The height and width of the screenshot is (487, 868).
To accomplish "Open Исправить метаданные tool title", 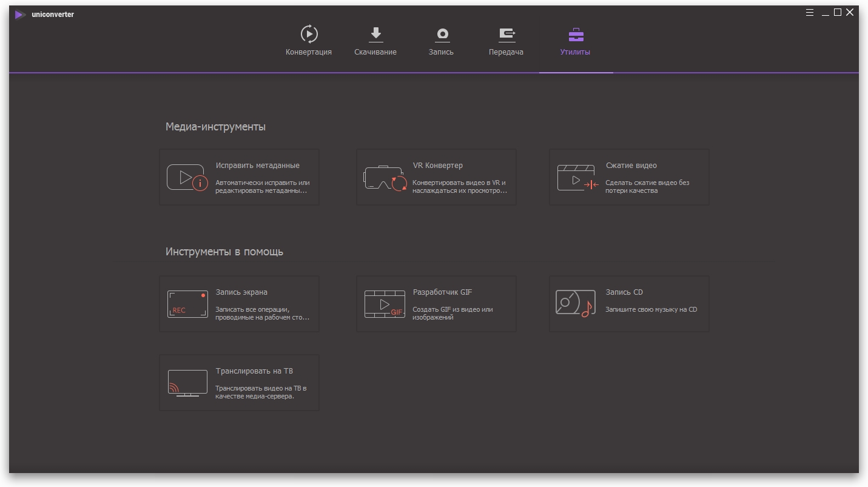I will pos(257,166).
